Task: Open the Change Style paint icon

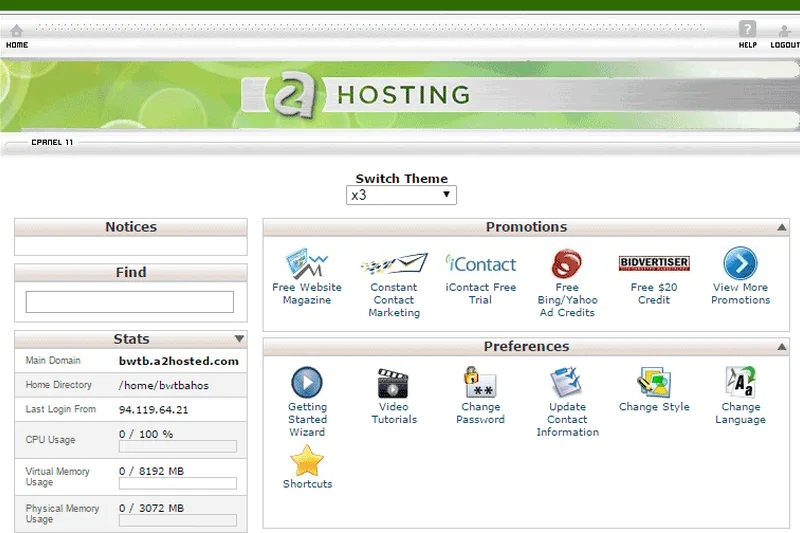Action: (x=654, y=383)
